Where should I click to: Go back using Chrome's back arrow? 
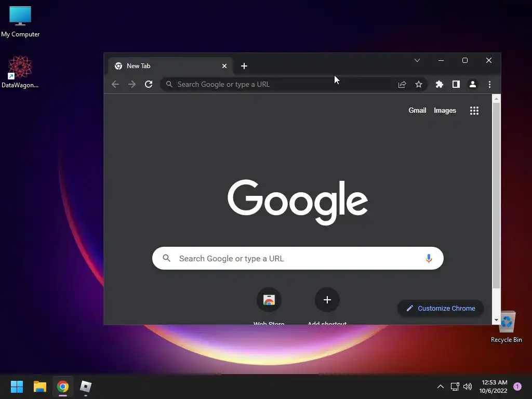point(115,84)
